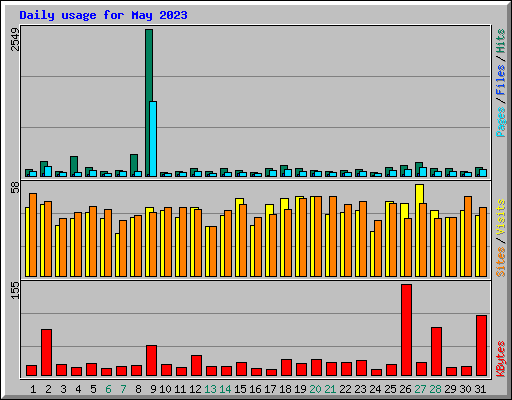Select the tallest red KBytes bar on day 26
The width and height of the screenshot is (512, 400).
click(406, 330)
